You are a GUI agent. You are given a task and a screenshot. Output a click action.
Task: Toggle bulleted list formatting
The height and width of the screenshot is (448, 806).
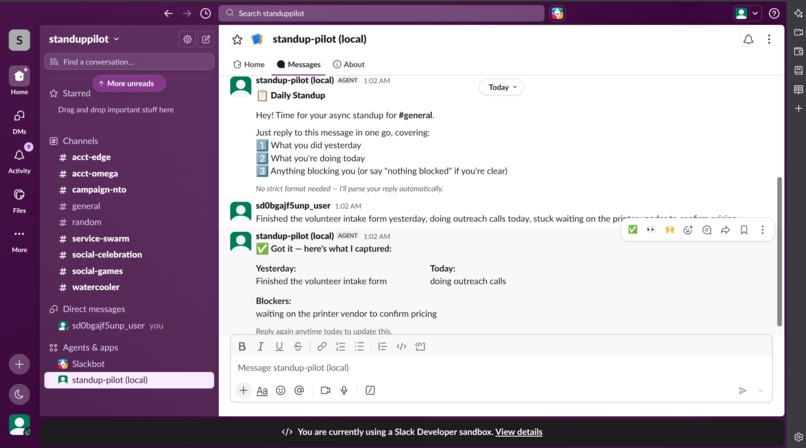[359, 347]
